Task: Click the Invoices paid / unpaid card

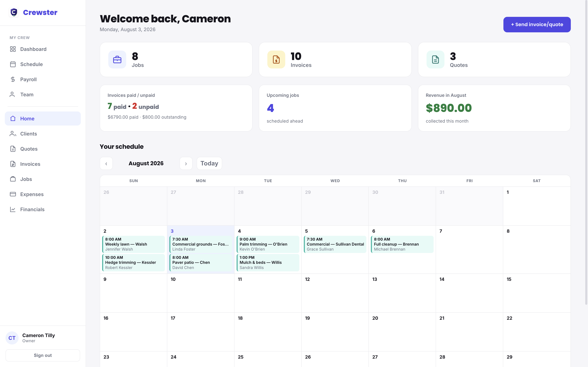Action: coord(176,108)
